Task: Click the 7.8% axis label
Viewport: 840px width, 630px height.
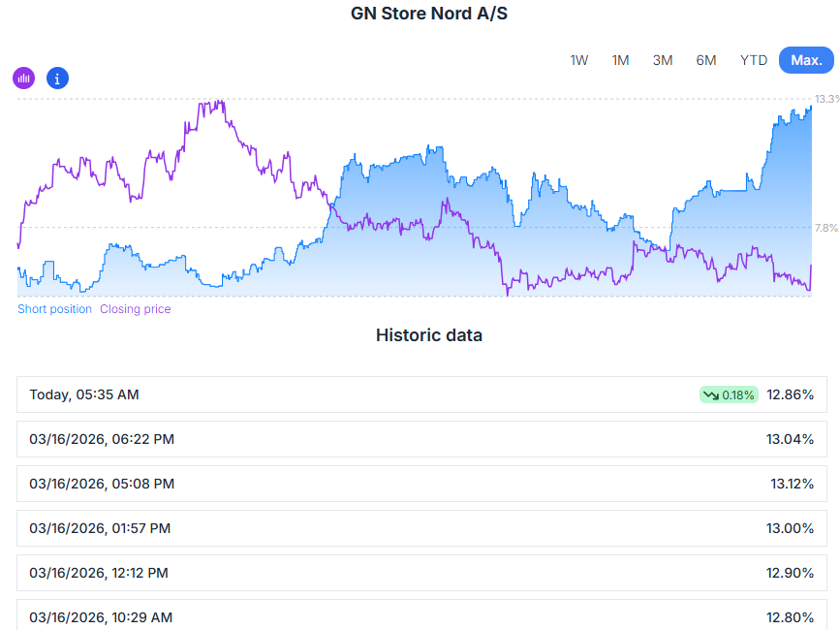Action: click(826, 228)
